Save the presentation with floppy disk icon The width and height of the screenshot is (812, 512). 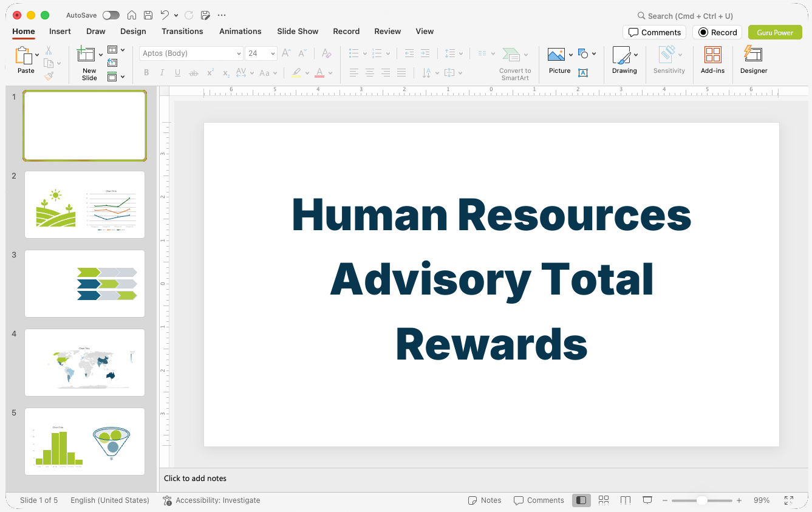tap(148, 15)
